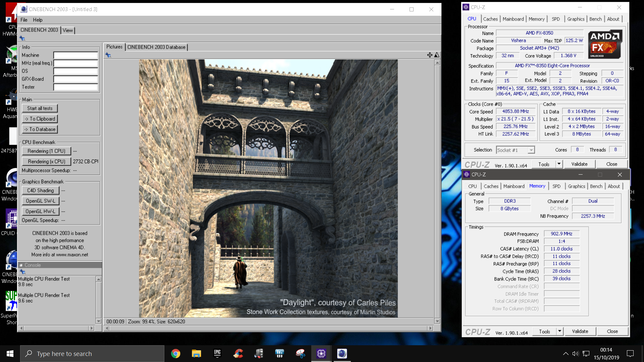The height and width of the screenshot is (362, 644).
Task: Open the notification center icon
Action: click(630, 354)
